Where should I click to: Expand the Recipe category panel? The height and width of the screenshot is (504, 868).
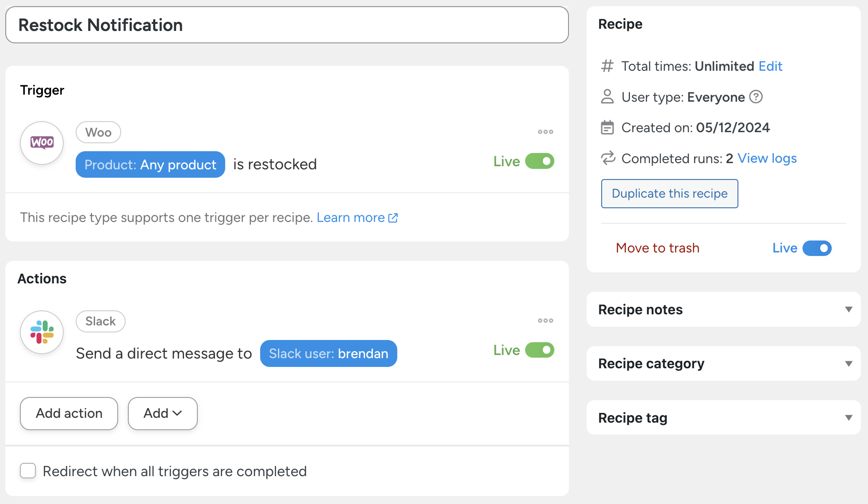coord(848,363)
